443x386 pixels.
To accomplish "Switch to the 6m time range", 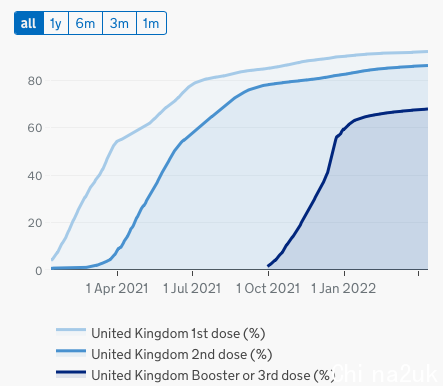I will 85,23.
